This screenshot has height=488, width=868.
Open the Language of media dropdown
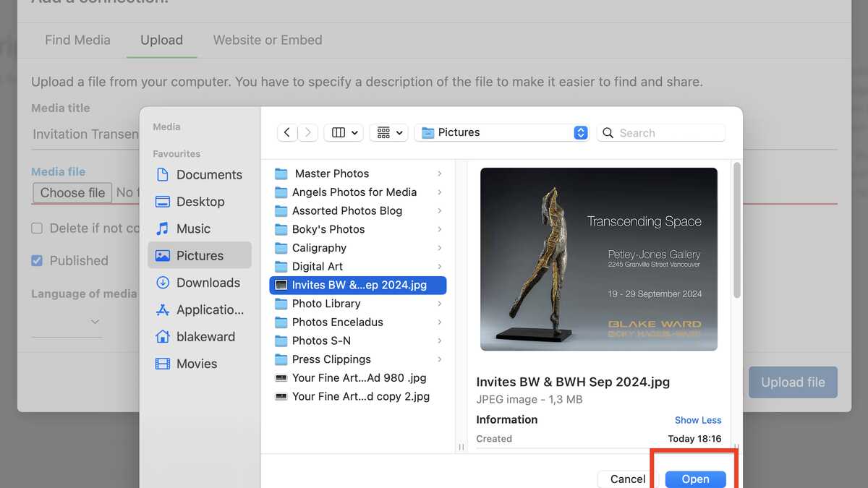point(67,321)
